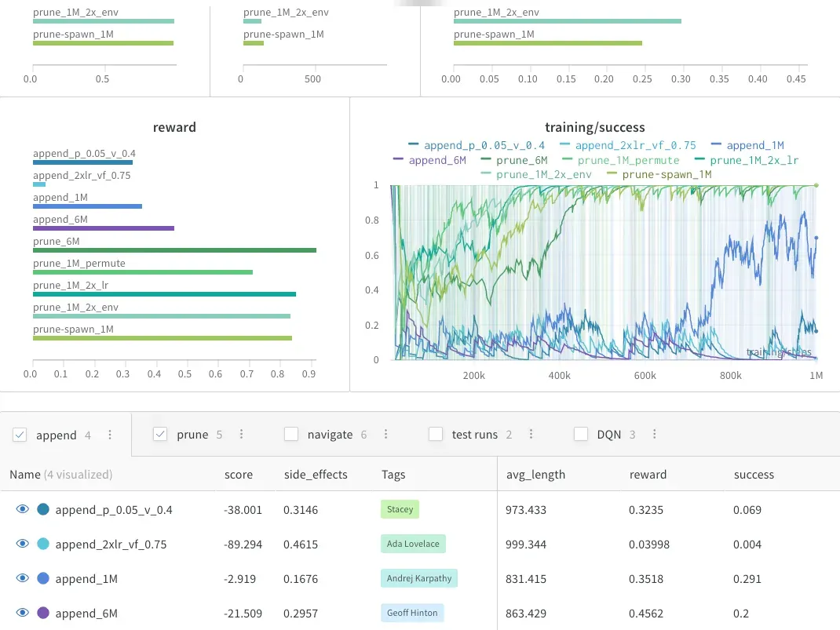Sort by the side_effects column header
This screenshot has height=630, width=840.
point(316,475)
